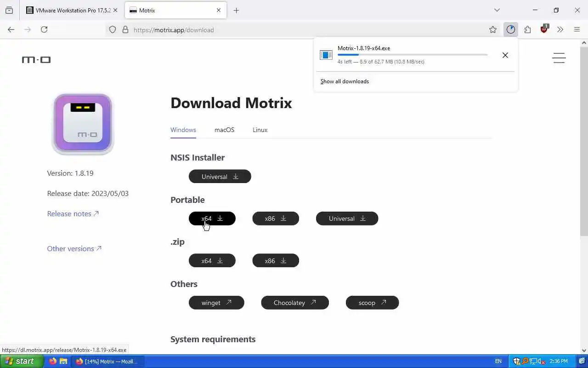Open the page hamburger menu
Viewport: 588px width, 368px height.
pyautogui.click(x=559, y=58)
